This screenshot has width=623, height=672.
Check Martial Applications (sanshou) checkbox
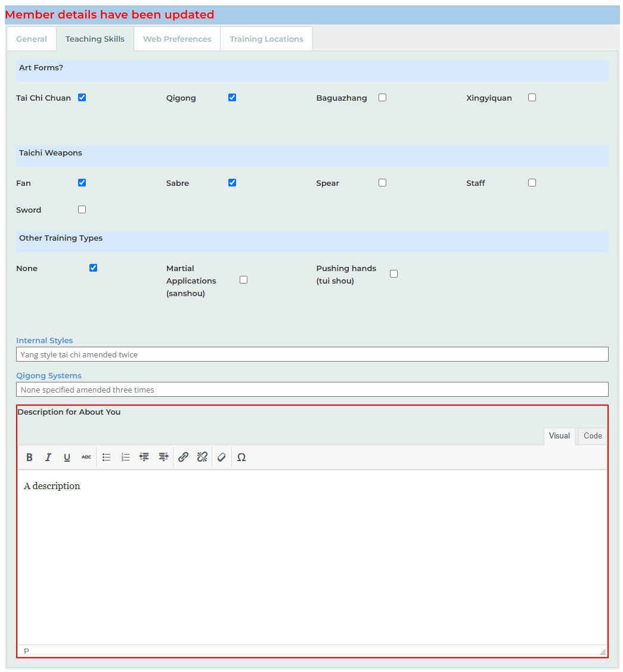pos(244,280)
